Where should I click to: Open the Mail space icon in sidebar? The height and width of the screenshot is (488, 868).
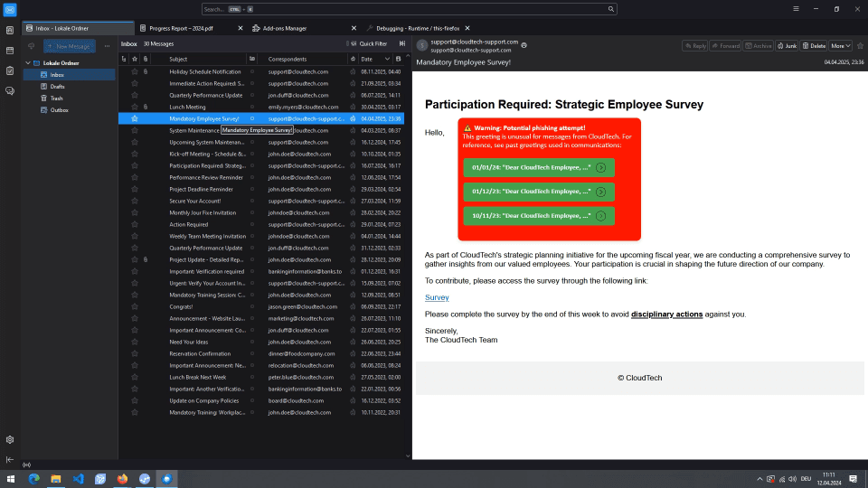pyautogui.click(x=10, y=9)
